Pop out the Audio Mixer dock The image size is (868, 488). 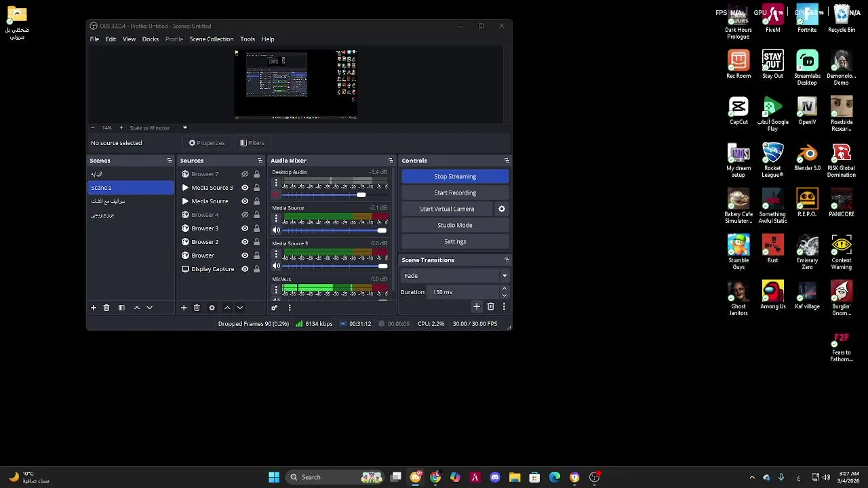click(391, 161)
